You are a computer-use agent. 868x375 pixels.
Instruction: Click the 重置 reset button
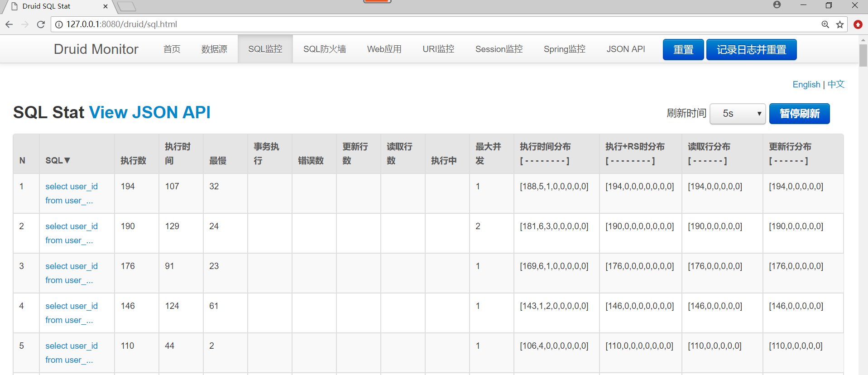coord(683,49)
